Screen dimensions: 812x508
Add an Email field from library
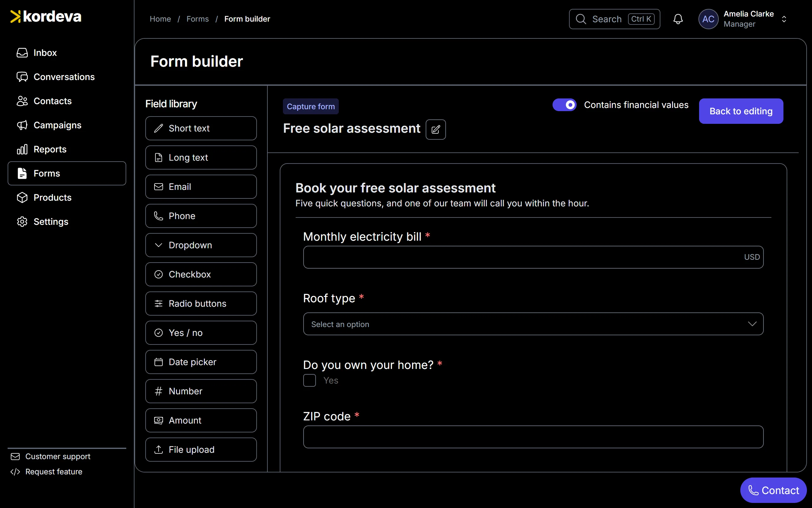[201, 187]
